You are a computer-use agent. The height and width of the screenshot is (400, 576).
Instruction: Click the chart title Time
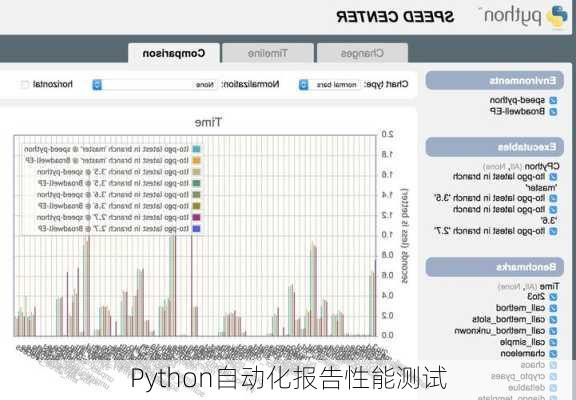[208, 122]
